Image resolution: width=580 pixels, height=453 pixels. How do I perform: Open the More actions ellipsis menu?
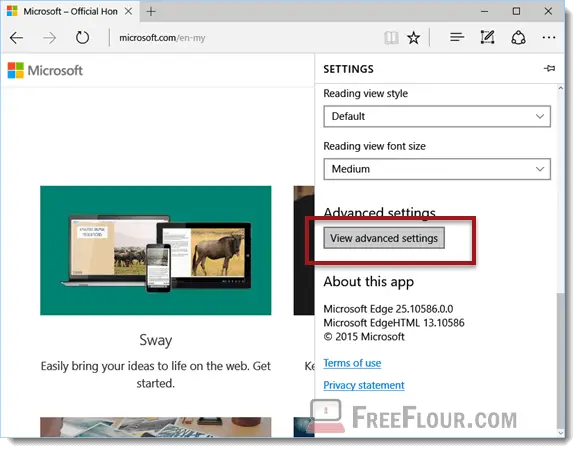(x=549, y=37)
